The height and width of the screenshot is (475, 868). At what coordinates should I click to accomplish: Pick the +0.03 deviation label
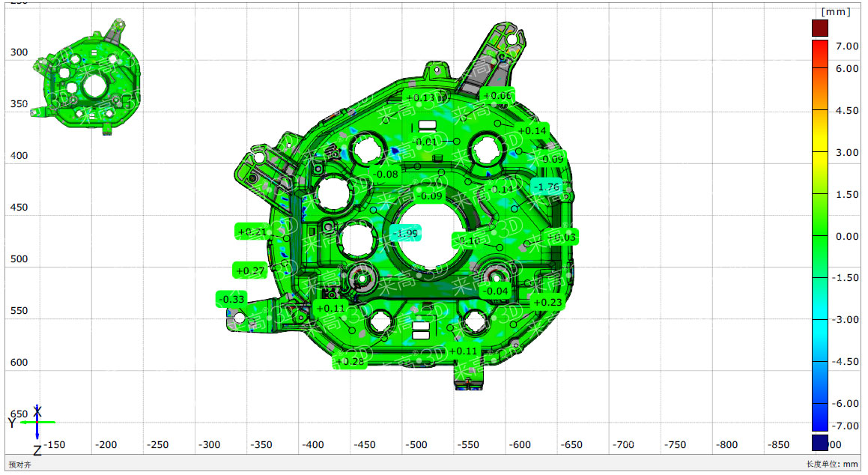pos(562,237)
